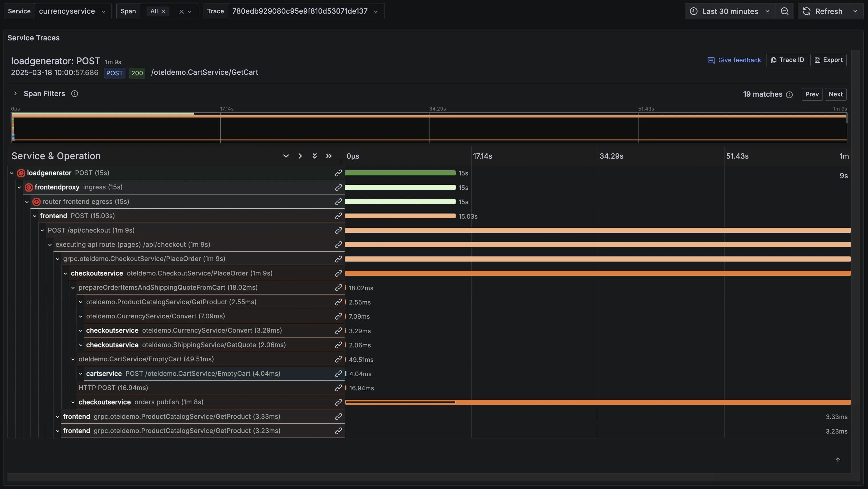Image resolution: width=868 pixels, height=489 pixels.
Task: Collapse the checkoutservice PlaceOrder span row
Action: [x=65, y=273]
